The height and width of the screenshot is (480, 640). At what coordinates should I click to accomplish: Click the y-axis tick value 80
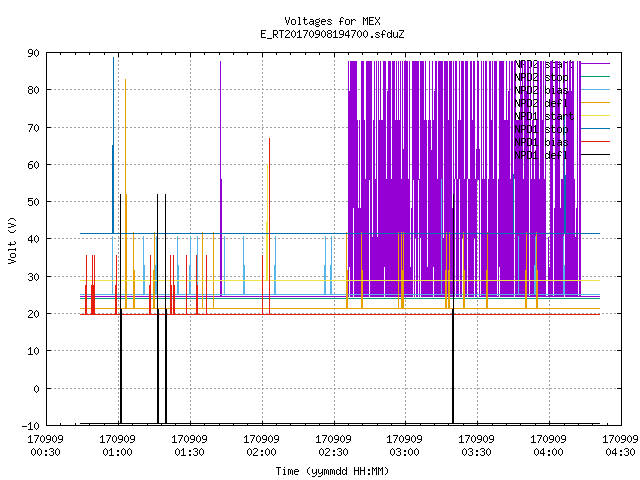(33, 90)
